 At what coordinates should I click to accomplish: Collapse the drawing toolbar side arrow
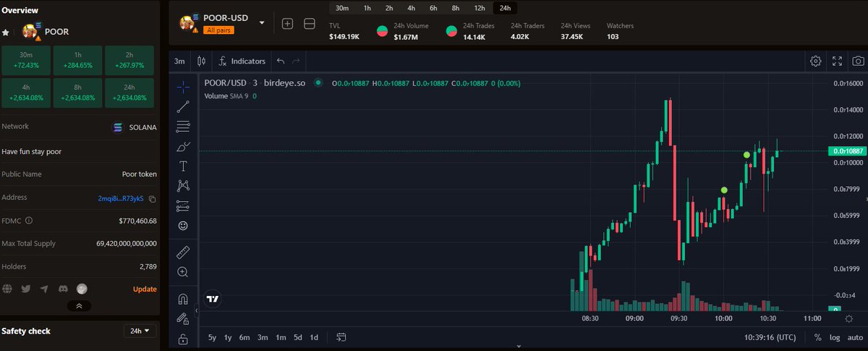196,310
